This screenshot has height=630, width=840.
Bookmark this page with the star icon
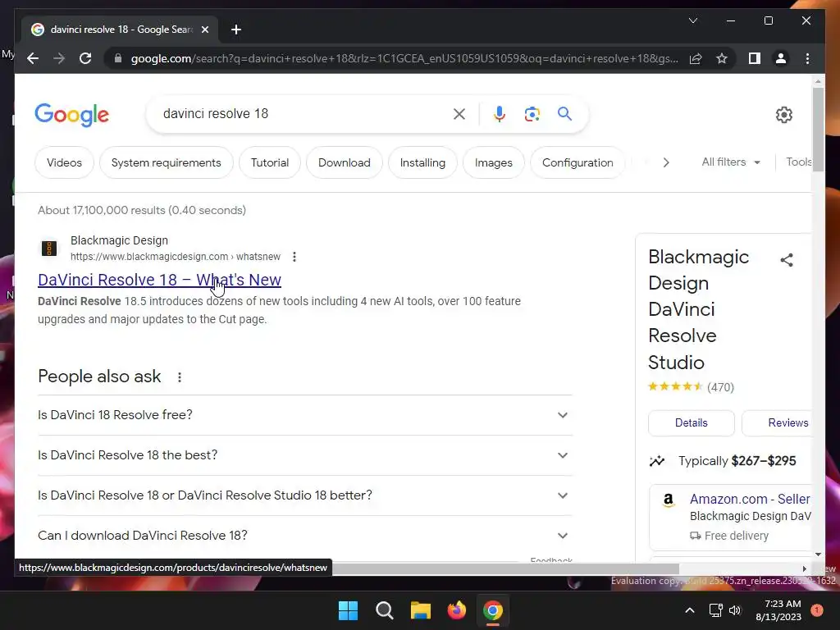(x=722, y=58)
